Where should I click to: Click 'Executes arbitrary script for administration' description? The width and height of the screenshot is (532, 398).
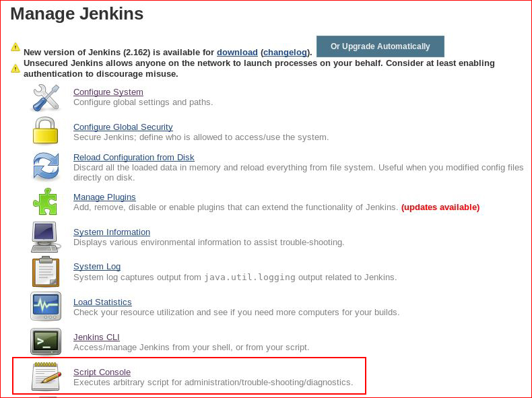click(213, 383)
